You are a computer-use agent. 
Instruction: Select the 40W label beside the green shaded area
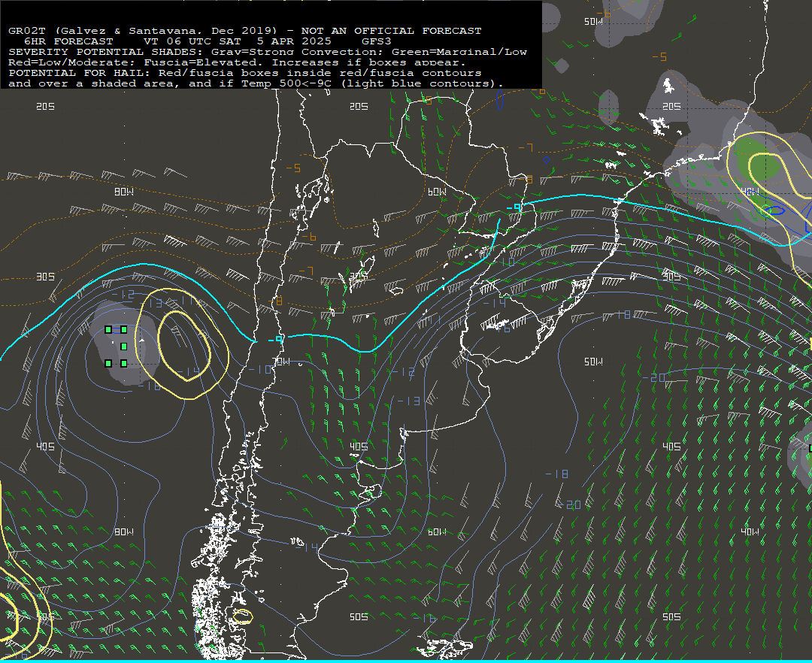[x=750, y=192]
